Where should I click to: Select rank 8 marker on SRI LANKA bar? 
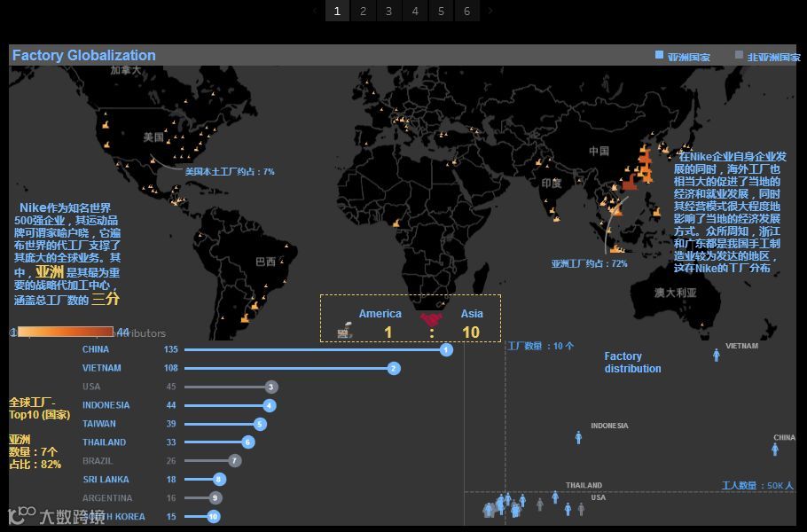(x=219, y=480)
